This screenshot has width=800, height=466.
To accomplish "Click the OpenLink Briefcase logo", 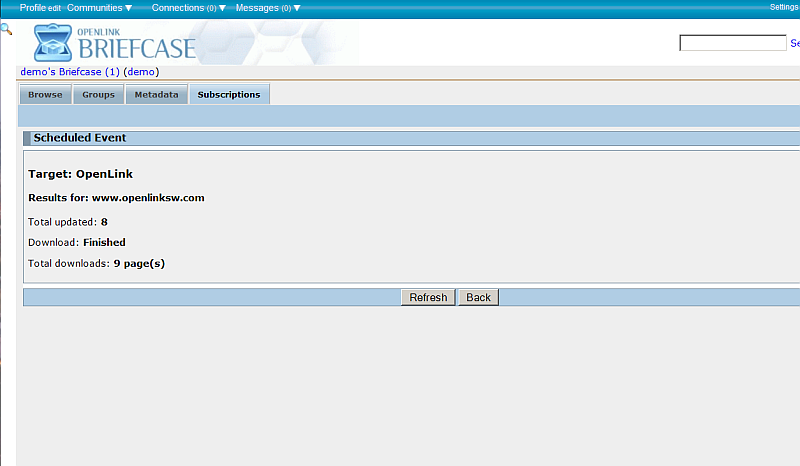I will point(115,43).
